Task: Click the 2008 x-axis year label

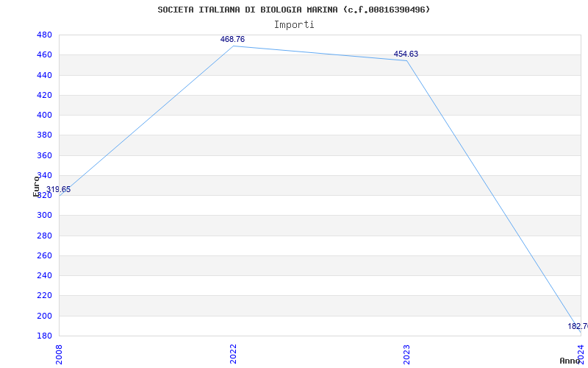Action: click(x=59, y=354)
